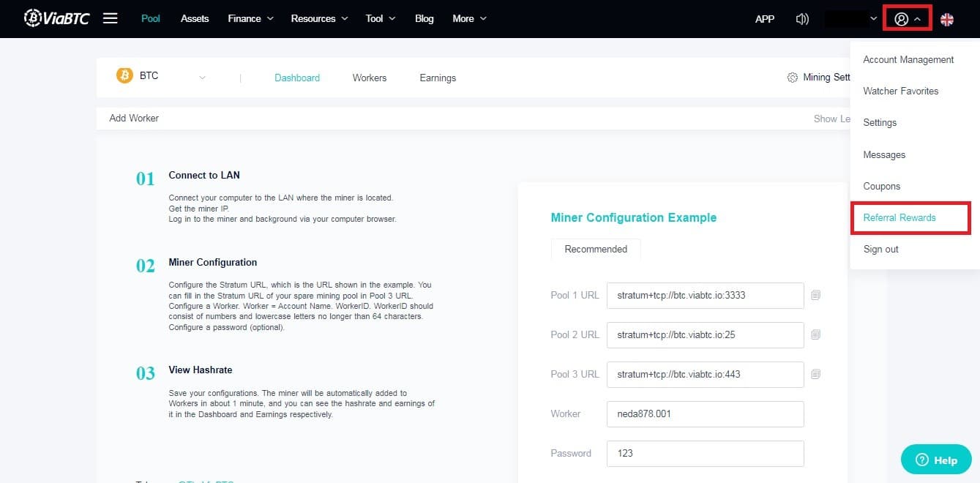
Task: Click the Miner Configuration step heading
Action: (213, 262)
